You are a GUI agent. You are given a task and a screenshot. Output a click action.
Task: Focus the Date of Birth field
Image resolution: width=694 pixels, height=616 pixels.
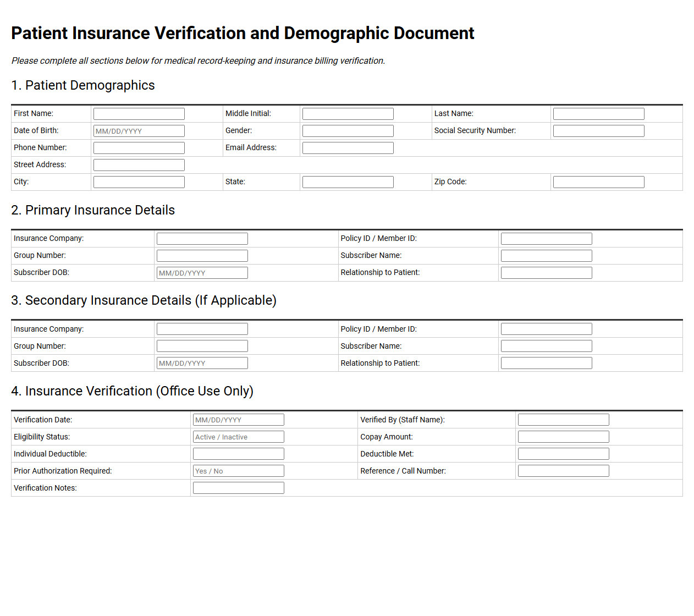(139, 131)
